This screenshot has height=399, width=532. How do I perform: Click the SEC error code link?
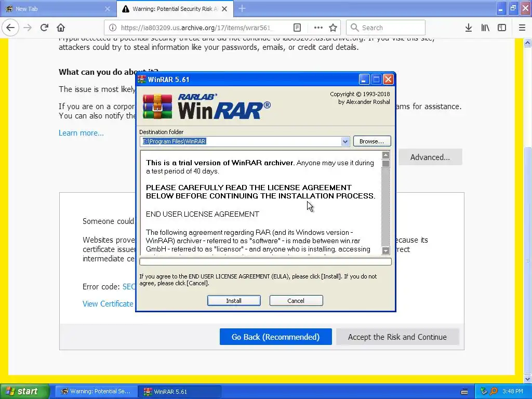click(x=129, y=287)
